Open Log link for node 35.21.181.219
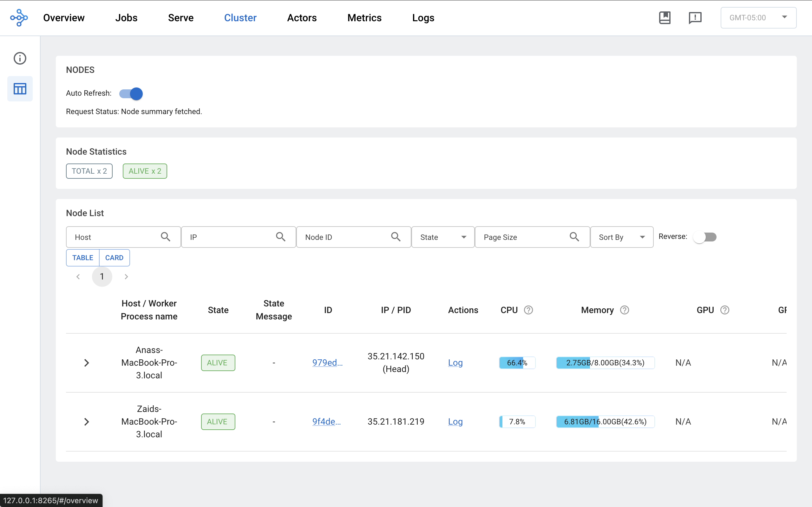This screenshot has height=507, width=812. pyautogui.click(x=455, y=422)
